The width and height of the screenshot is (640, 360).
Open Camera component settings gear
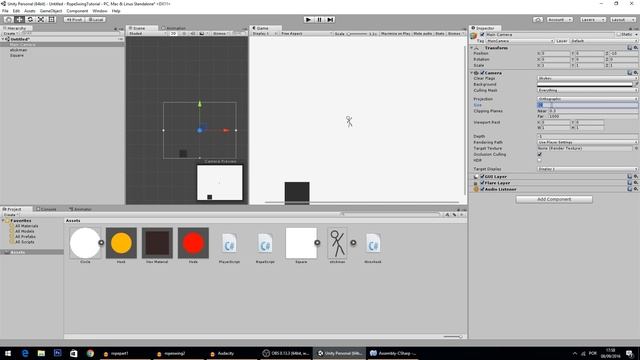click(636, 73)
